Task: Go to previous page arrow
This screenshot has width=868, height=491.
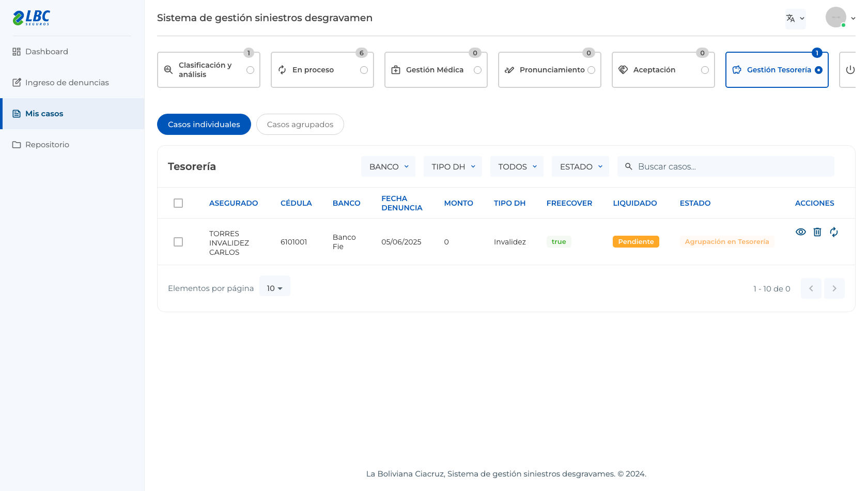Action: 811,288
